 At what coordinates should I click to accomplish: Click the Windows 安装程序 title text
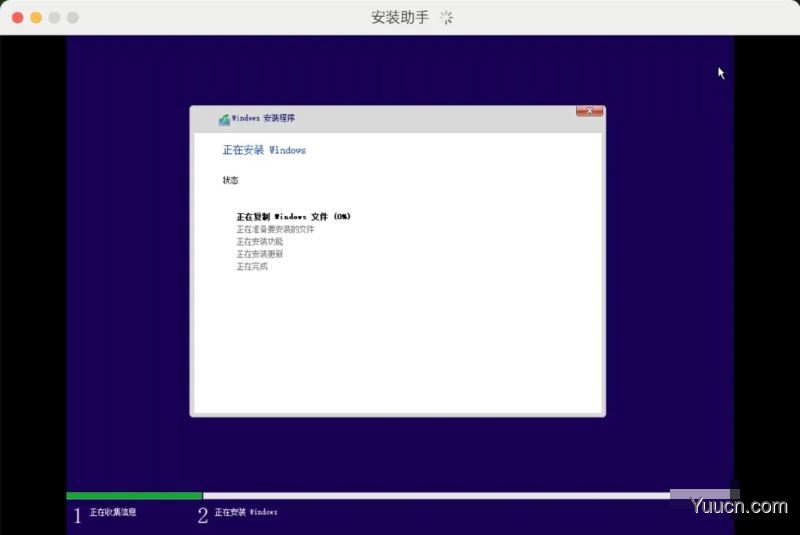click(263, 118)
